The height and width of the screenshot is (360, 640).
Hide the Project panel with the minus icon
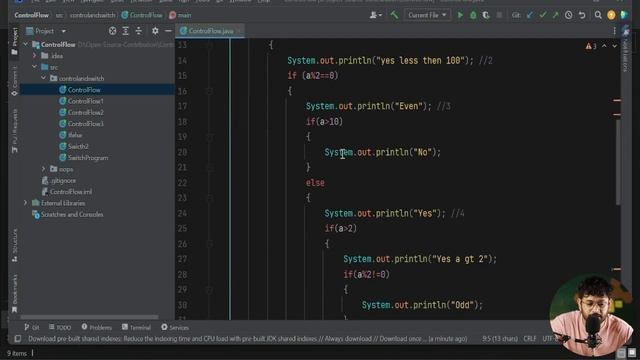[168, 31]
